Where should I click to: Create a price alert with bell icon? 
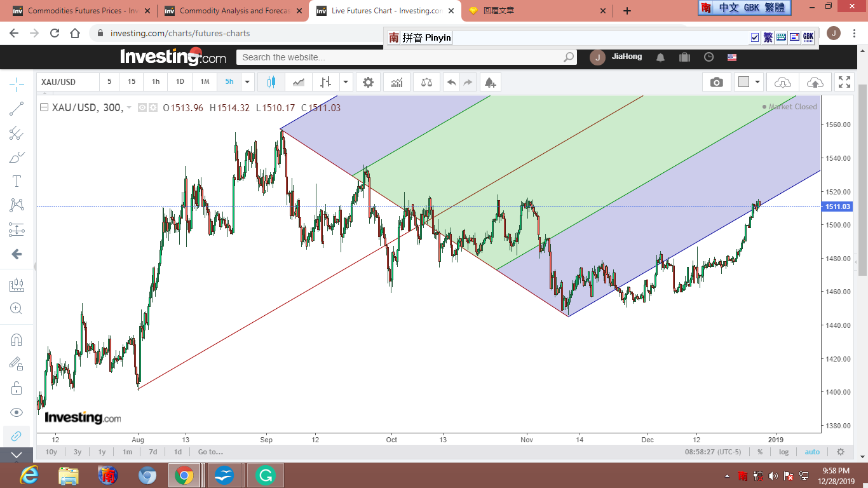(489, 82)
